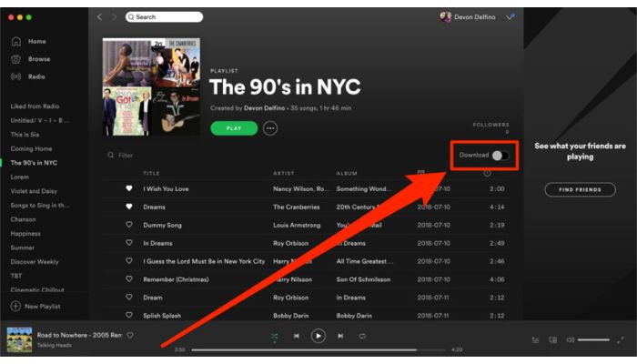Unlike I Wish You Love
The image size is (637, 364).
tap(129, 188)
